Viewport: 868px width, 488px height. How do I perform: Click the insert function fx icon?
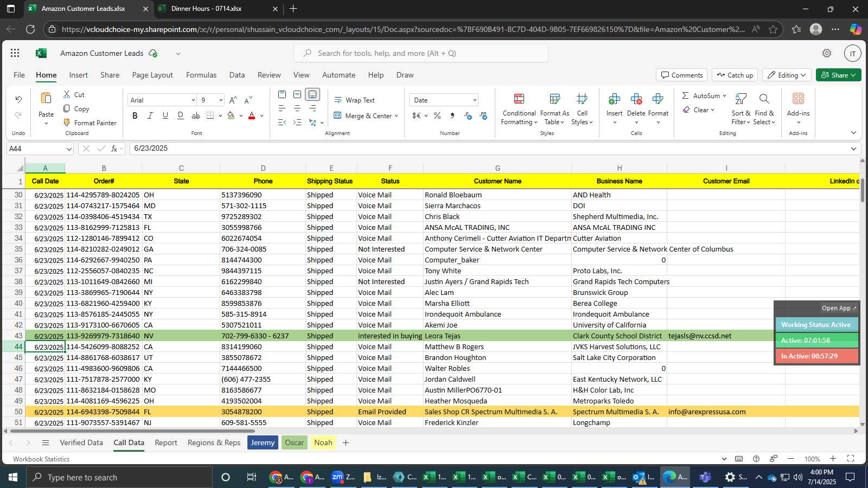(x=114, y=149)
